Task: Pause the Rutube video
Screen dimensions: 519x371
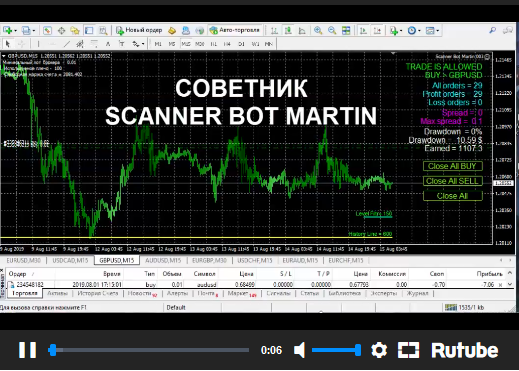Action: pyautogui.click(x=28, y=350)
